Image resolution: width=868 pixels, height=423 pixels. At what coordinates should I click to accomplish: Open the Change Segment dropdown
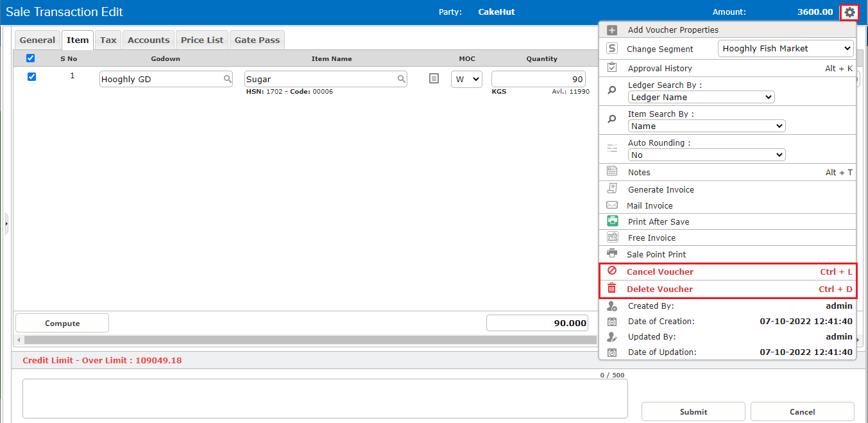pyautogui.click(x=785, y=49)
